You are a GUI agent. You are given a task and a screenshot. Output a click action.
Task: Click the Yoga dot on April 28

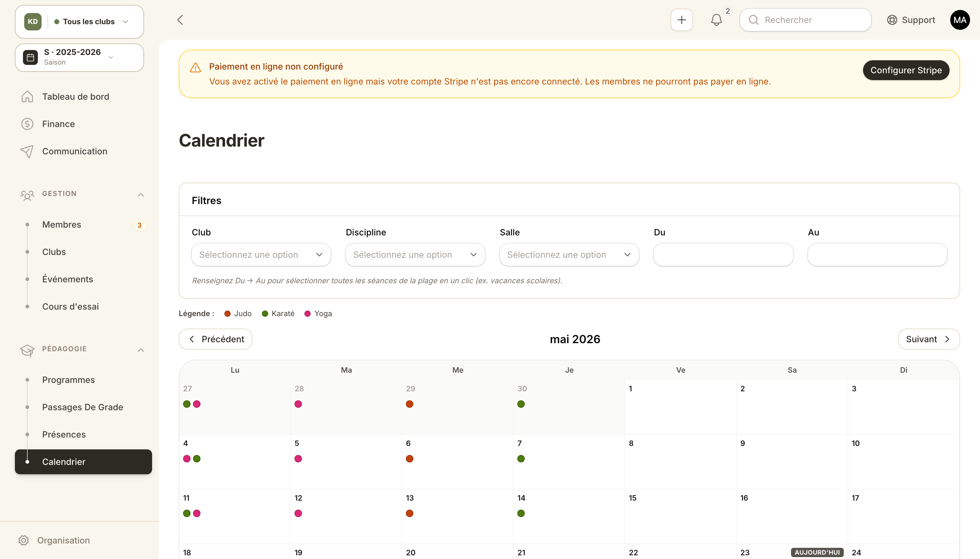pos(298,404)
